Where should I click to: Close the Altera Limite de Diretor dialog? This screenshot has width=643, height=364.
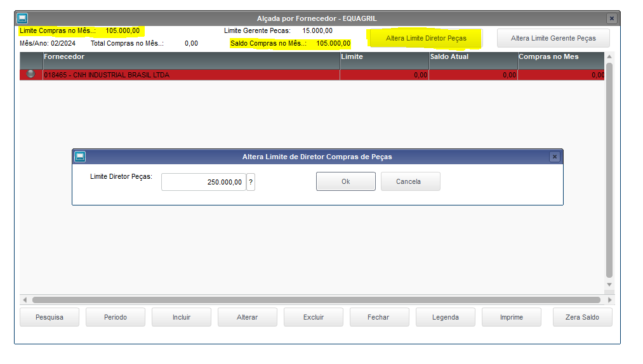pyautogui.click(x=554, y=157)
